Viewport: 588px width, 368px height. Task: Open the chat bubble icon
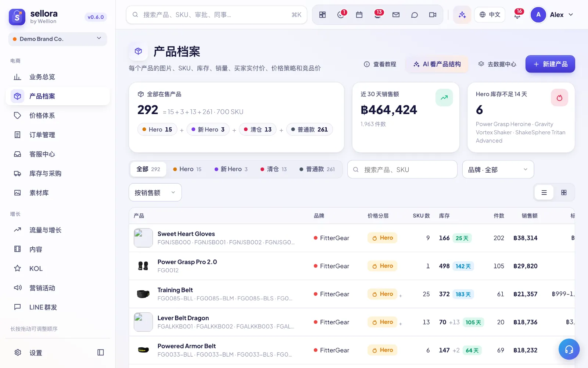[x=415, y=15]
